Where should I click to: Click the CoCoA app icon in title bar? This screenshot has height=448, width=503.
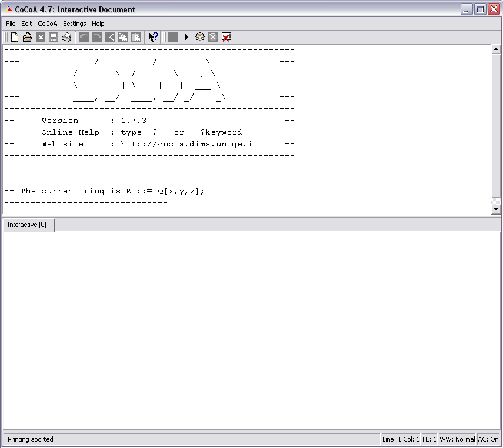coord(8,9)
